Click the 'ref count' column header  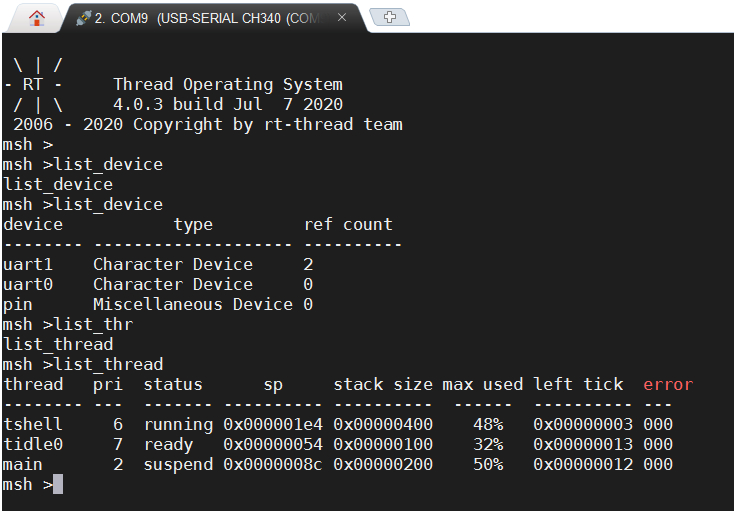347,224
